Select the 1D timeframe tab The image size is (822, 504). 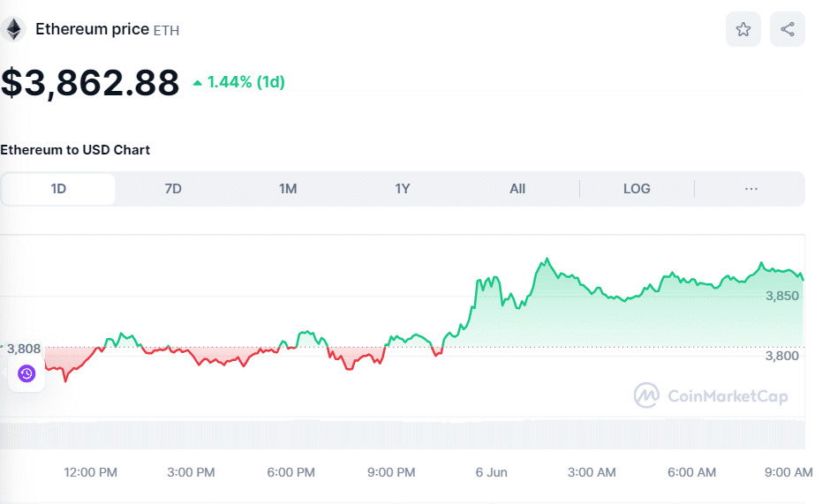point(58,189)
